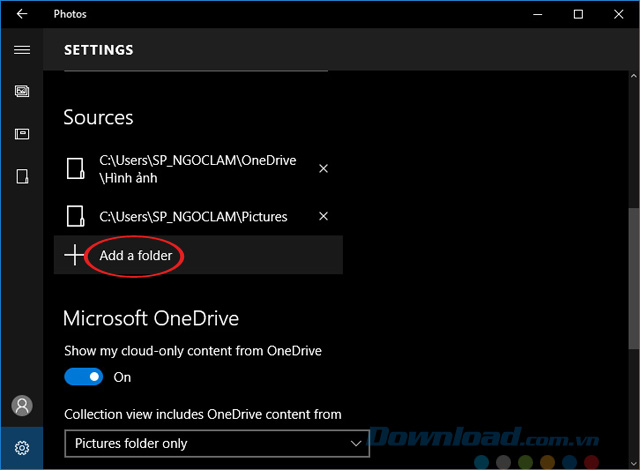640x470 pixels.
Task: Click the folder icon beside SP_NGOCLAM\Pictures path
Action: tap(76, 216)
